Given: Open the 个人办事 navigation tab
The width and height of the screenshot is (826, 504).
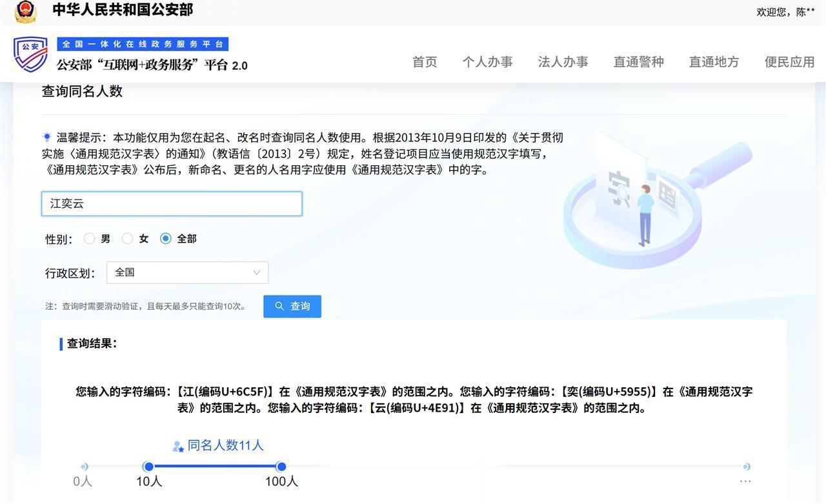Looking at the screenshot, I should (x=487, y=62).
